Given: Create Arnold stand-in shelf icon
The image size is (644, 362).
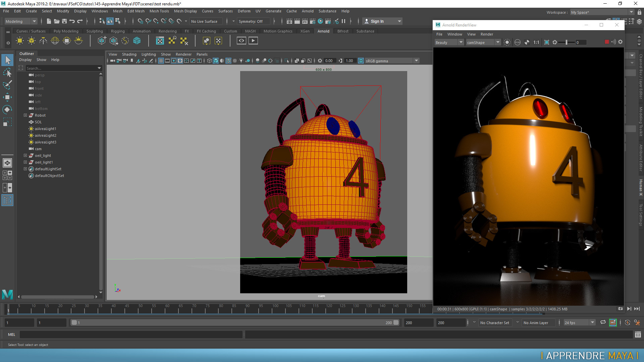Looking at the screenshot, I should tap(102, 41).
